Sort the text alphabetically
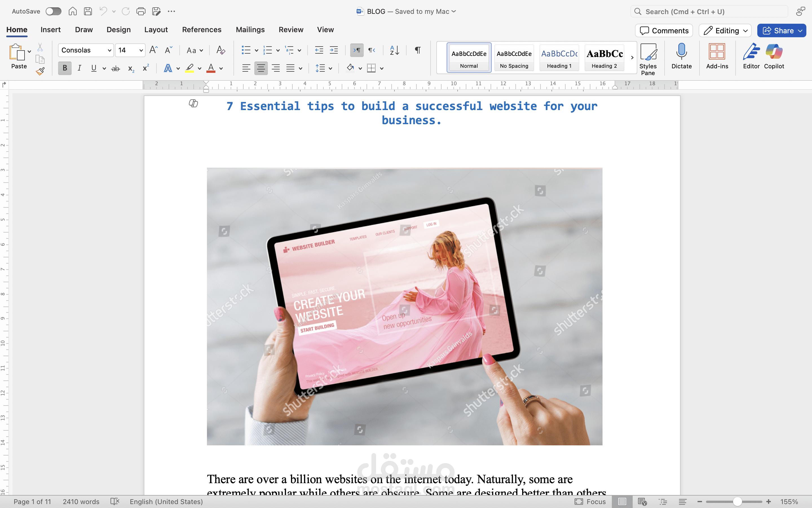This screenshot has height=508, width=812. coord(395,50)
